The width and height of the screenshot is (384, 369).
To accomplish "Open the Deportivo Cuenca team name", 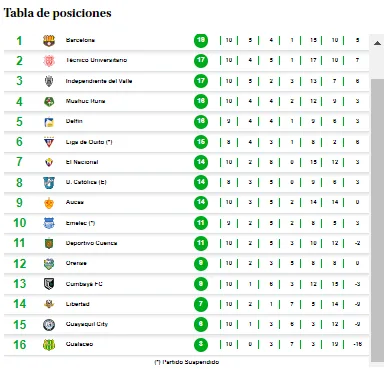I will click(x=91, y=243).
